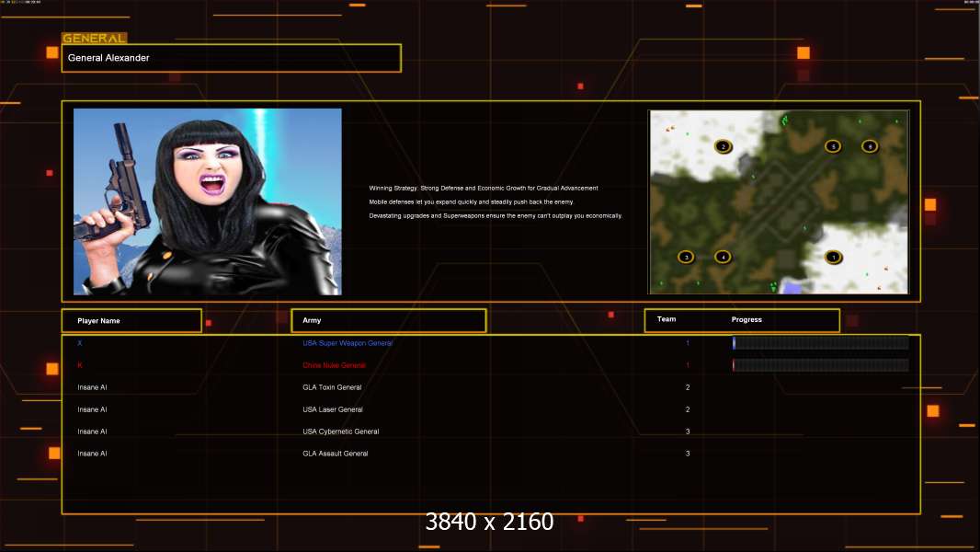Screen dimensions: 980x552
Task: Select start position 6 on the minimap
Action: pos(870,146)
